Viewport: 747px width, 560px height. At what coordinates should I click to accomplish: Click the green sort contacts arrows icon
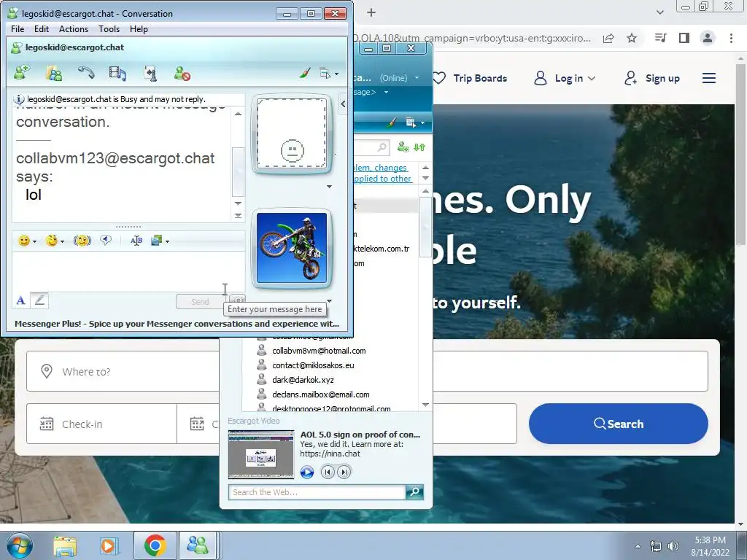click(x=419, y=147)
